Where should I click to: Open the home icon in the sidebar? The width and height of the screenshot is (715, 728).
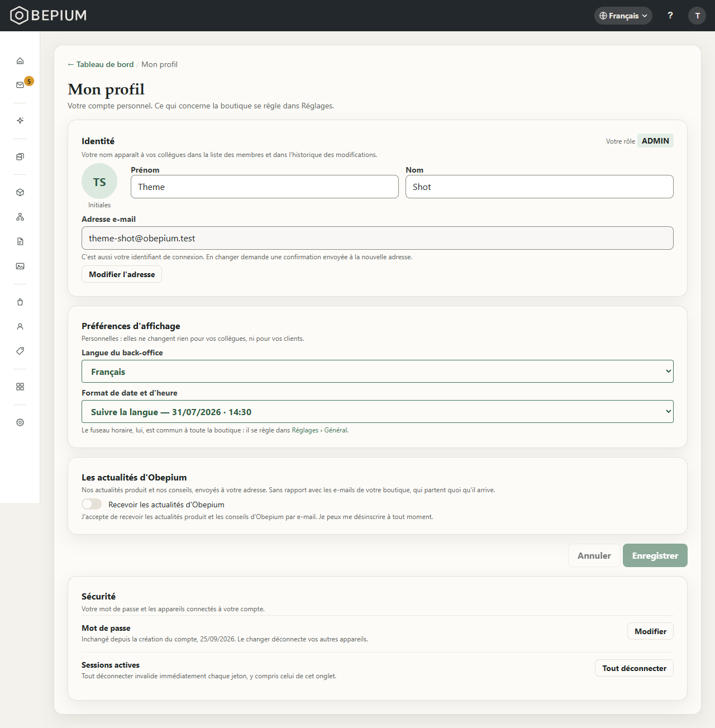[x=20, y=61]
